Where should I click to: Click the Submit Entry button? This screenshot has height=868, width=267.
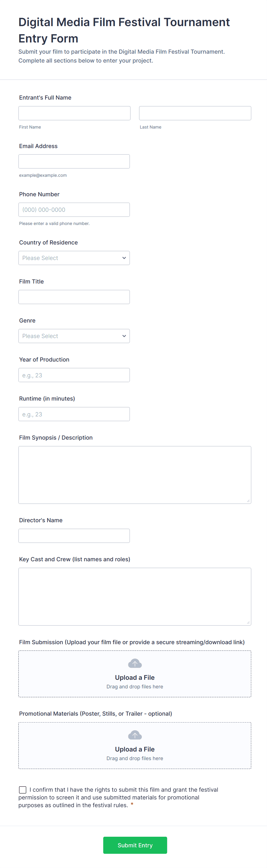click(x=135, y=845)
